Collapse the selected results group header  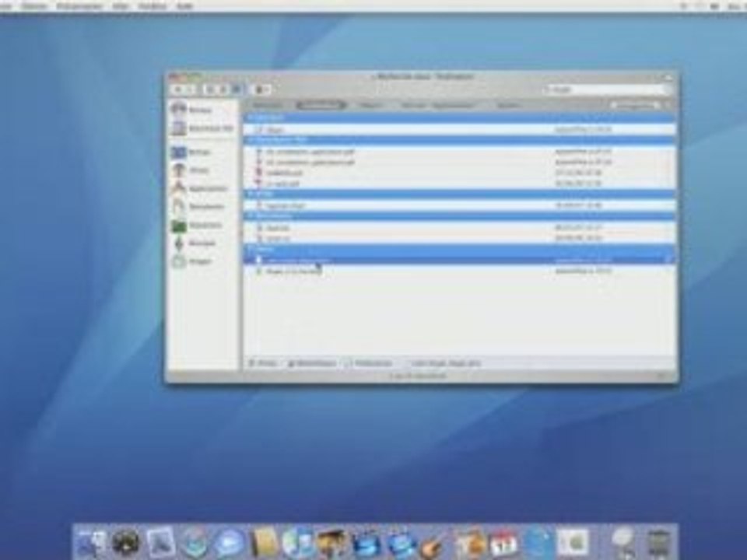[x=459, y=249]
